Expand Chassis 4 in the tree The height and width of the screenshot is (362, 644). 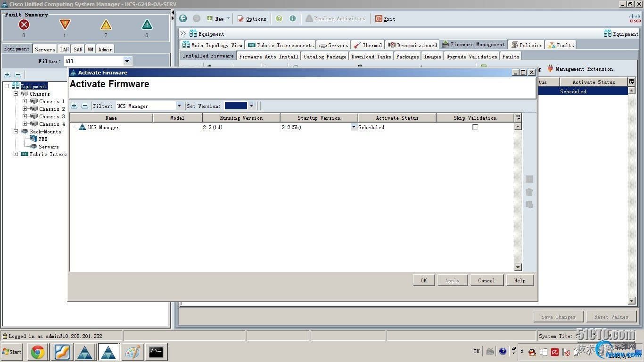[x=25, y=124]
